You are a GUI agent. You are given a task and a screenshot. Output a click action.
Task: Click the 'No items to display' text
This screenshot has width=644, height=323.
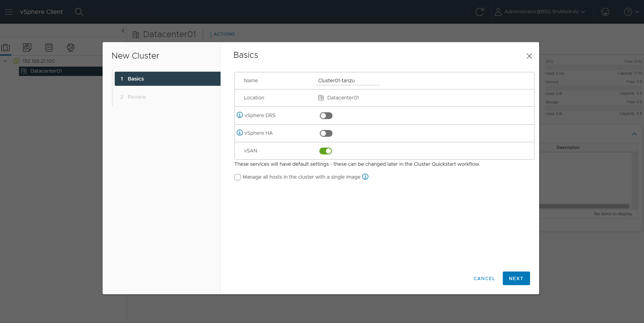[x=613, y=214]
